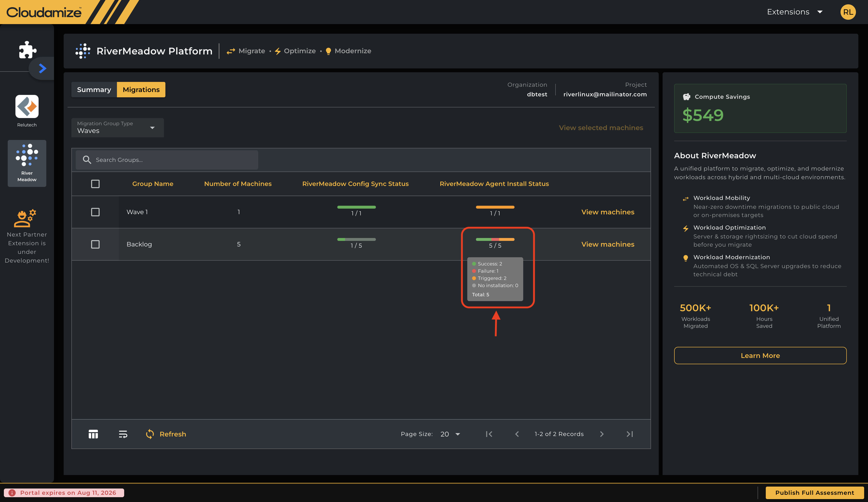Click the under-development worker icon
The width and height of the screenshot is (868, 502).
pos(25,218)
